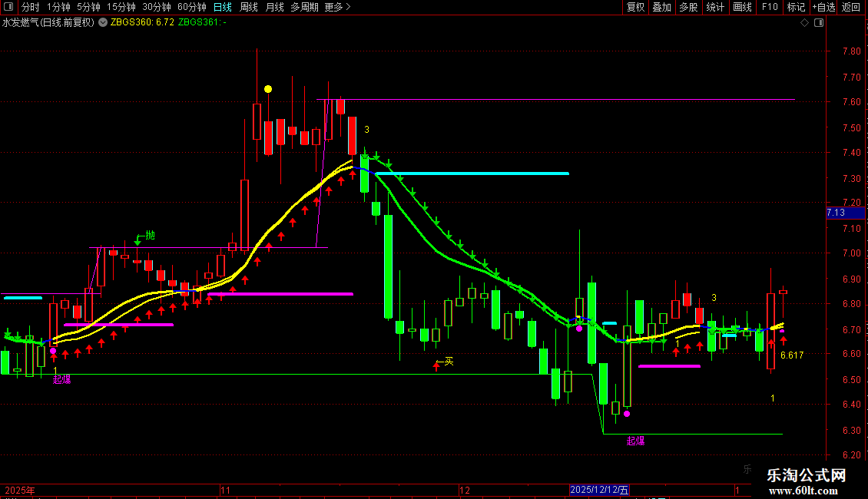This screenshot has width=868, height=499.
Task: Click the 12 month label on time axis
Action: [465, 490]
